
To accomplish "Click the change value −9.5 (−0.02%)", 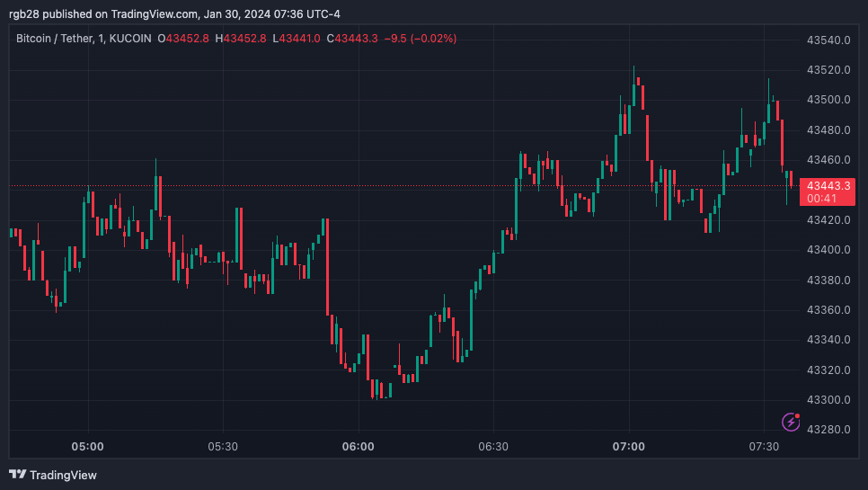I will pos(421,39).
